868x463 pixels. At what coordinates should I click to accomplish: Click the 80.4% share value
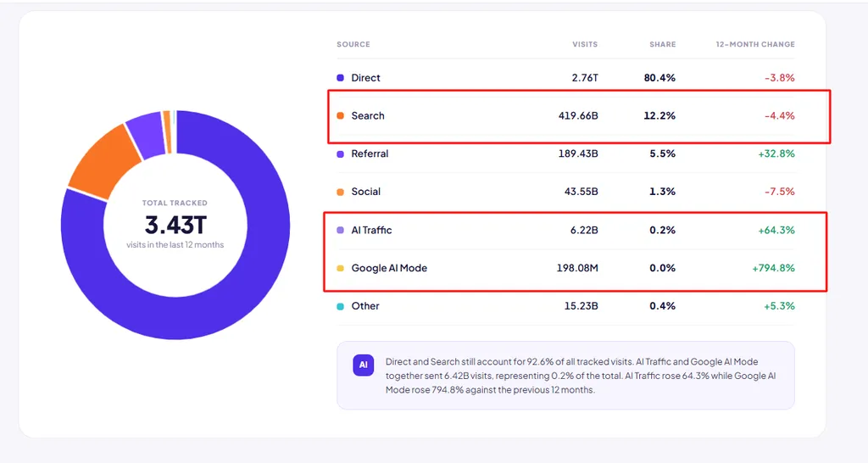pyautogui.click(x=659, y=78)
